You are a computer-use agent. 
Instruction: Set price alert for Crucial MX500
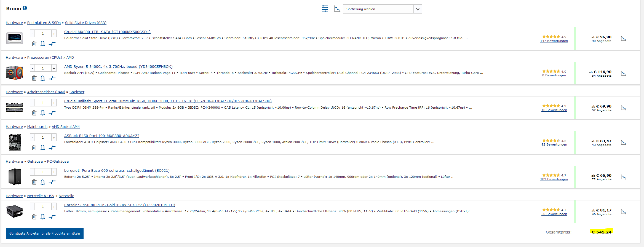tap(43, 44)
